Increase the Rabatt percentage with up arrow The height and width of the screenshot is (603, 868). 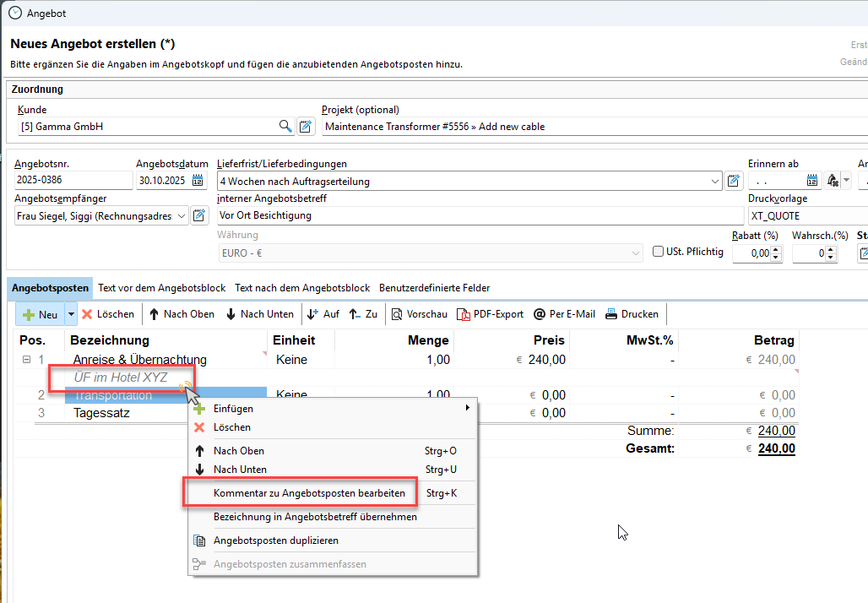(777, 248)
